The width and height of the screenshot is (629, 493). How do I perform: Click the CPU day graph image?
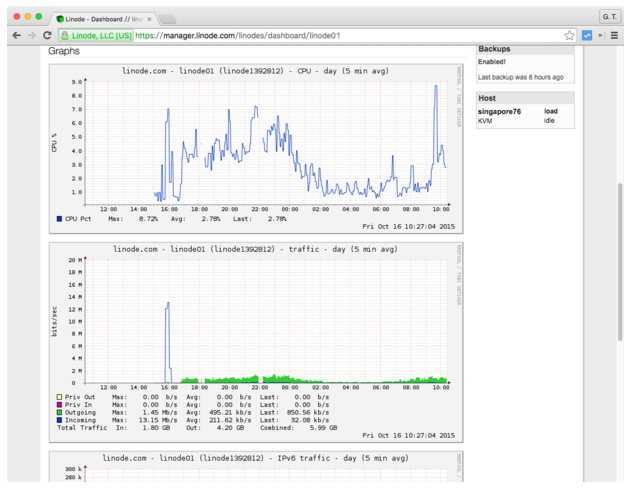255,145
